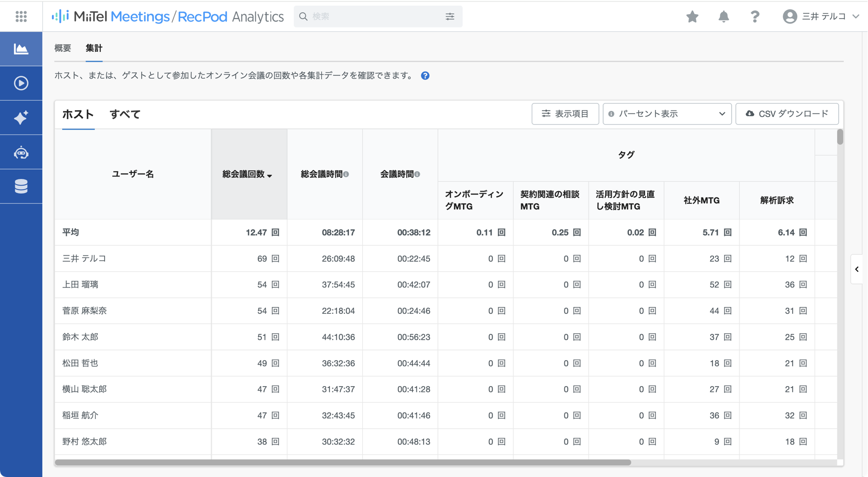Open detail icon beside 稲垣 航介 社外MTG 36
This screenshot has height=477, width=868.
tap(727, 415)
